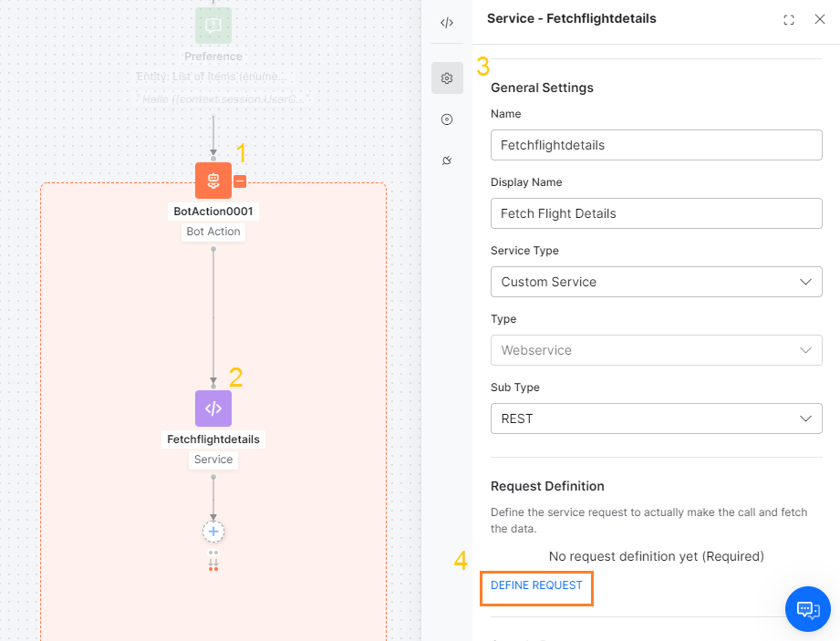
Task: Select the Service label under Fetchflightdetails
Action: click(213, 459)
